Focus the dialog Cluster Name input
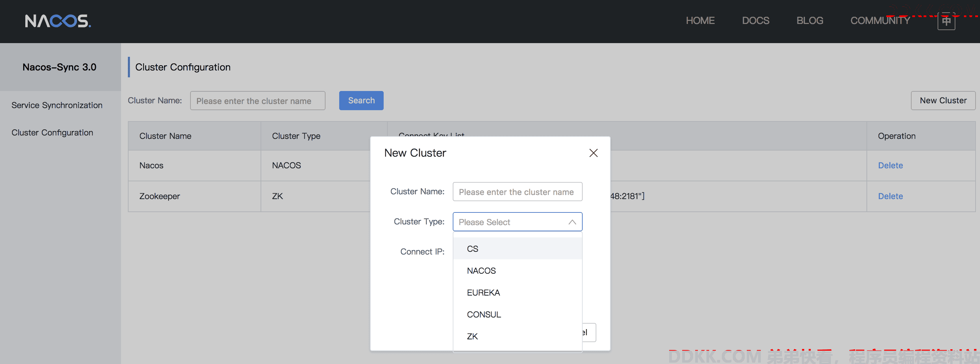 click(x=517, y=192)
